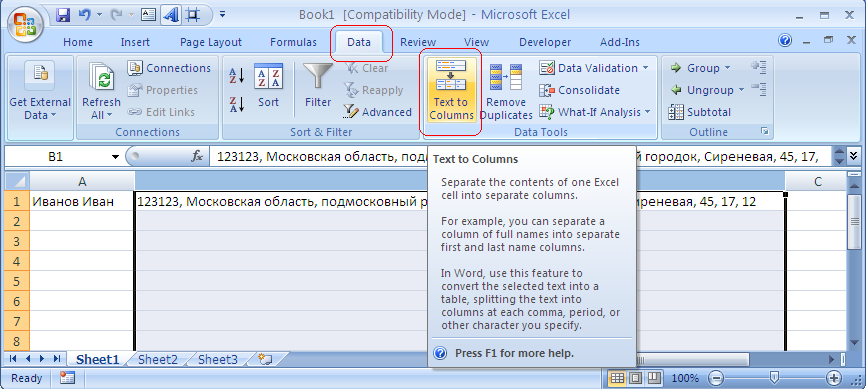
Task: Switch to the Review tab
Action: 418,43
